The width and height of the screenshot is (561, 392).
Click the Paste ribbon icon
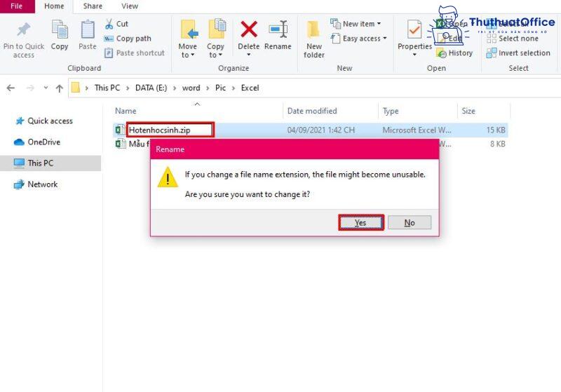pos(88,29)
